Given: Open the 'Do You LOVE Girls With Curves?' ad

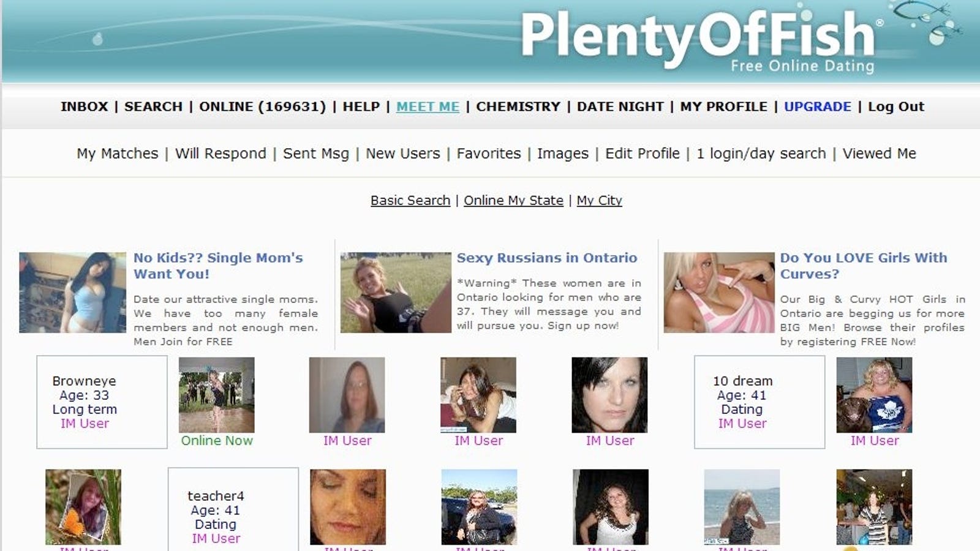Looking at the screenshot, I should (x=864, y=266).
